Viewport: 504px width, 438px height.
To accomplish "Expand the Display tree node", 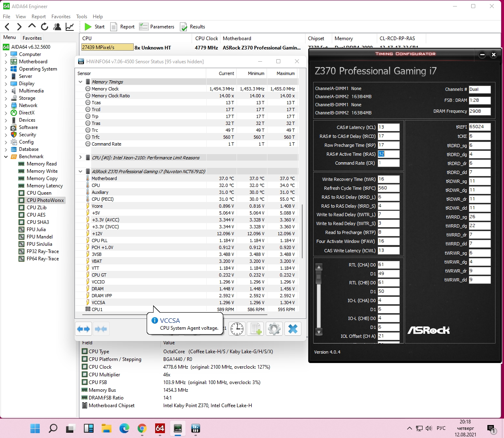I will 6,84.
